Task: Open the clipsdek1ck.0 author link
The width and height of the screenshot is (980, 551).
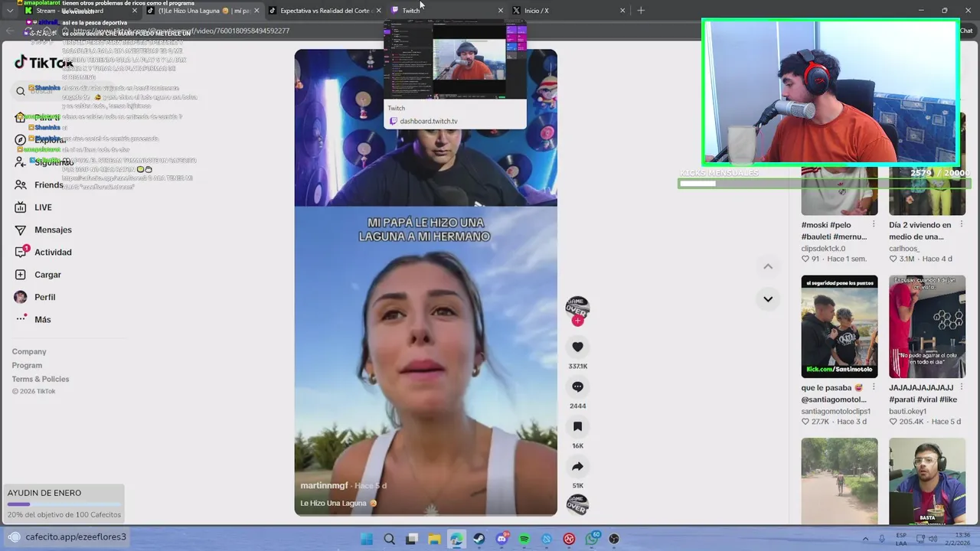Action: pyautogui.click(x=823, y=249)
